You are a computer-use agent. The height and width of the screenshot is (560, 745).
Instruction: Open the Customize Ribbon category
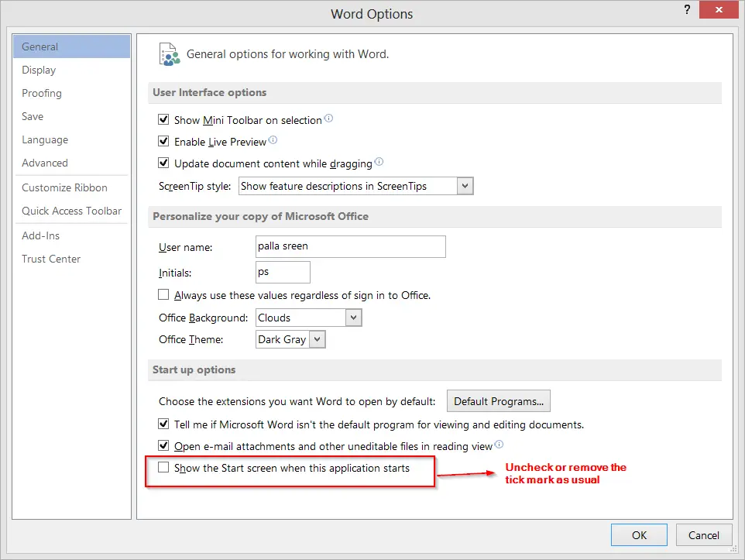point(64,187)
